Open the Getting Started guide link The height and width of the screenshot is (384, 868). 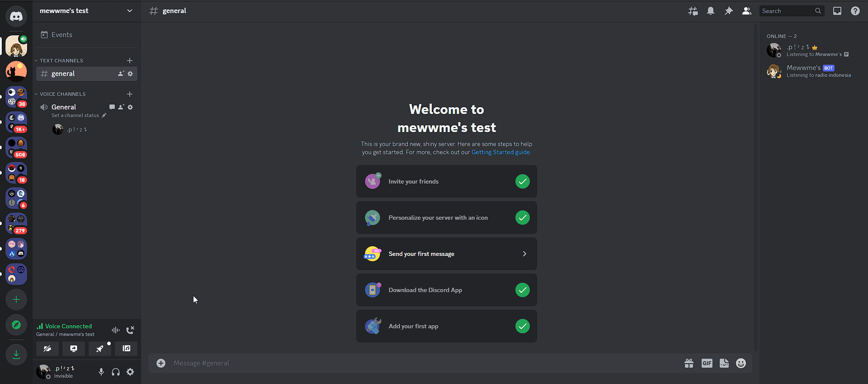coord(500,152)
